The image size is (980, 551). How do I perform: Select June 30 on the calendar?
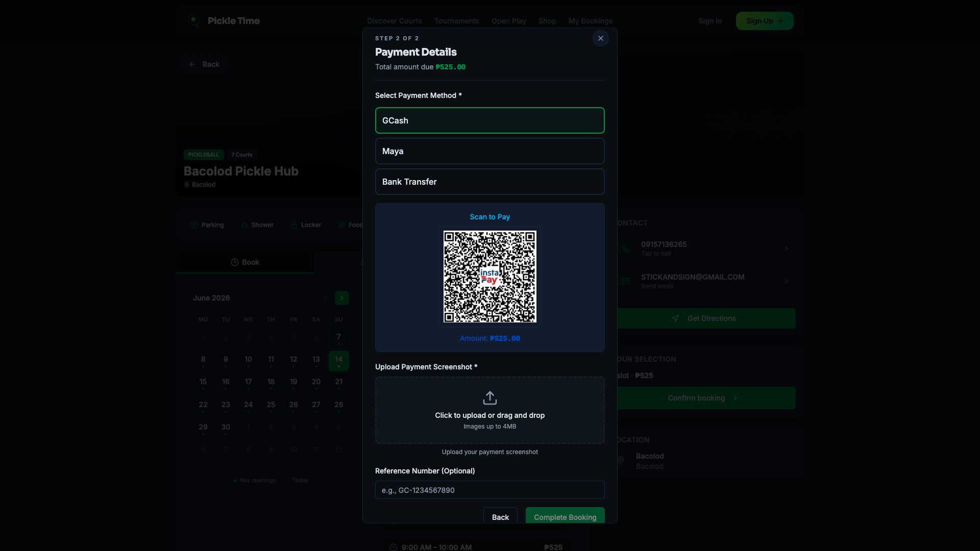(x=226, y=428)
